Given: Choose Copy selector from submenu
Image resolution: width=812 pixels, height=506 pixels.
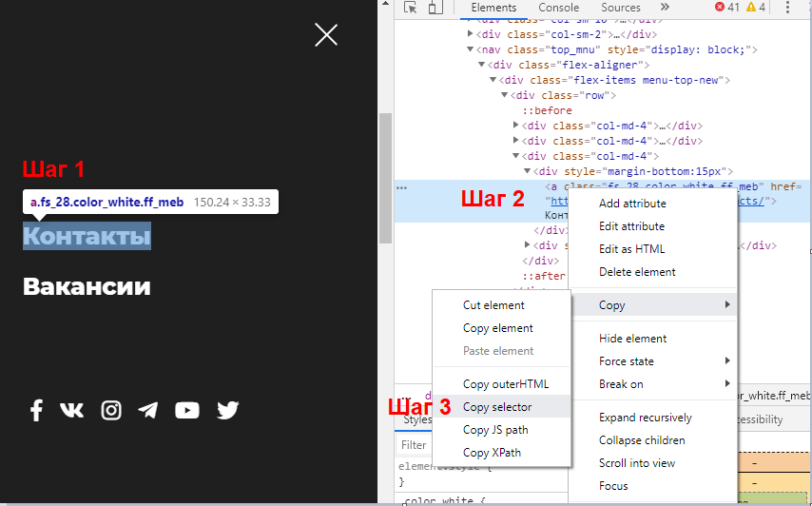Looking at the screenshot, I should click(497, 407).
